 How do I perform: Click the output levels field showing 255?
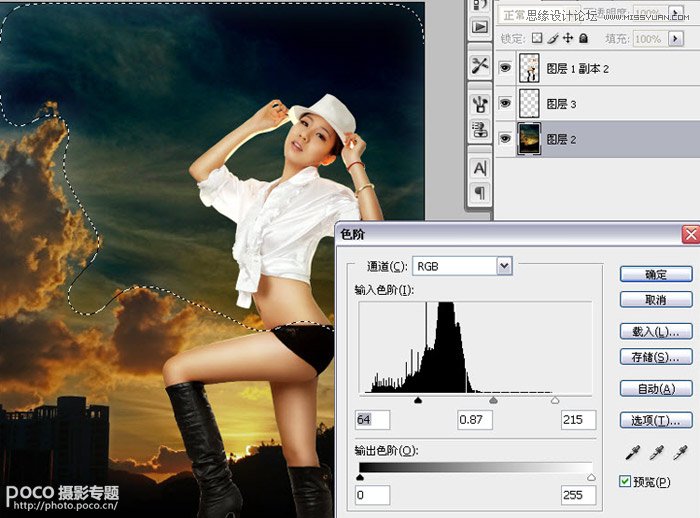point(579,495)
